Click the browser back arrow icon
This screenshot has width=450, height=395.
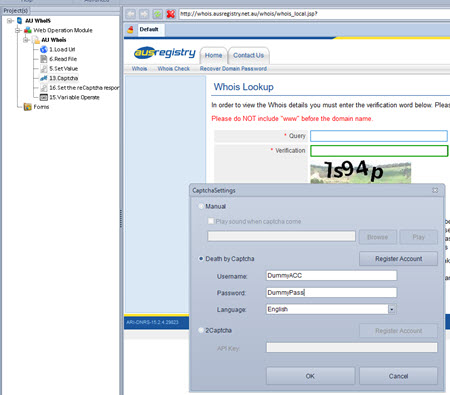coord(131,14)
